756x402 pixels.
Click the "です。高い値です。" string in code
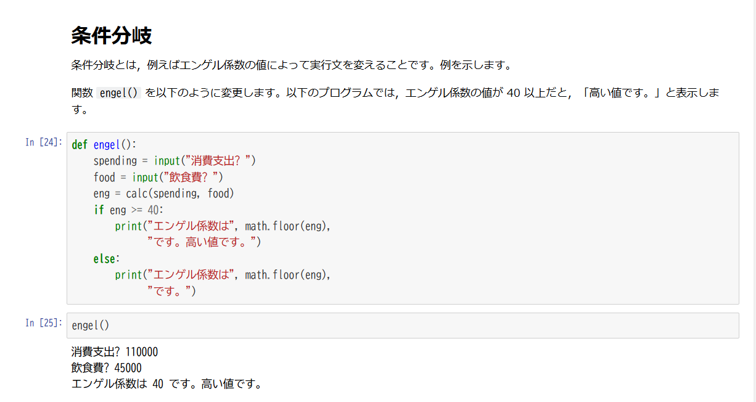pos(204,242)
